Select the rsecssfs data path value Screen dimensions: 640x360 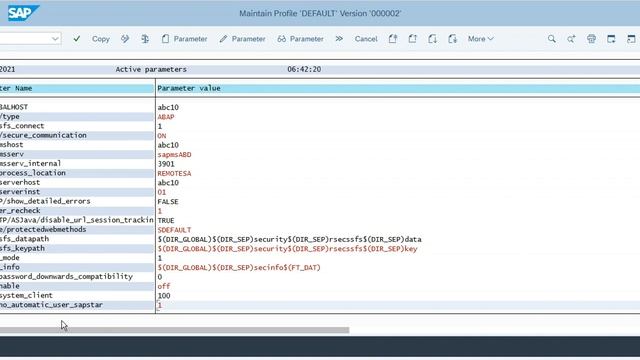point(289,239)
